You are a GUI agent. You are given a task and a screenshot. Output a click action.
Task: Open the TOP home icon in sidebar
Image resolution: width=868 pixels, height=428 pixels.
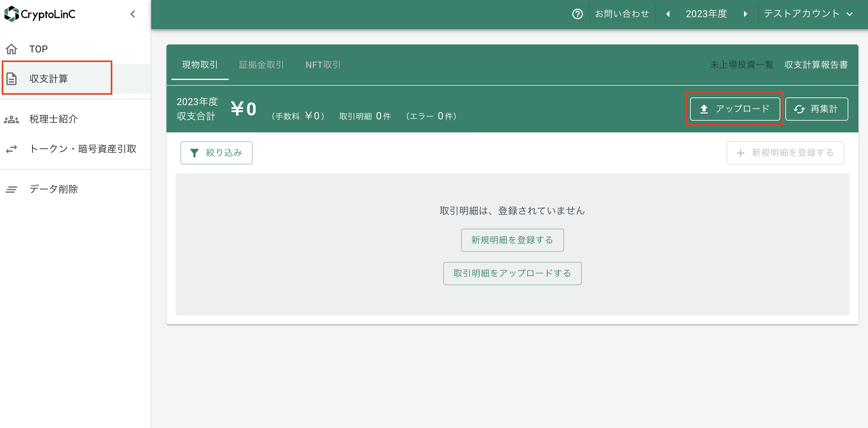11,49
